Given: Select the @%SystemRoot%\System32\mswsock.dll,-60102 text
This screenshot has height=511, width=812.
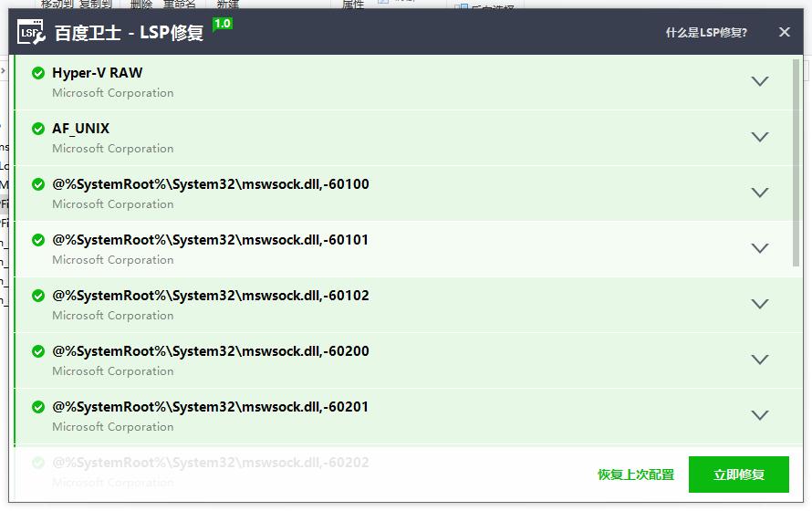Looking at the screenshot, I should tap(211, 296).
